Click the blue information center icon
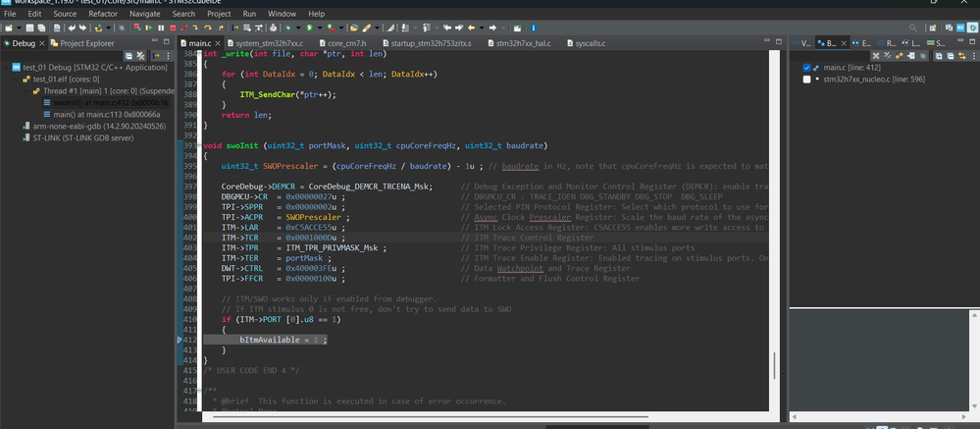This screenshot has height=429, width=980. pyautogui.click(x=533, y=27)
